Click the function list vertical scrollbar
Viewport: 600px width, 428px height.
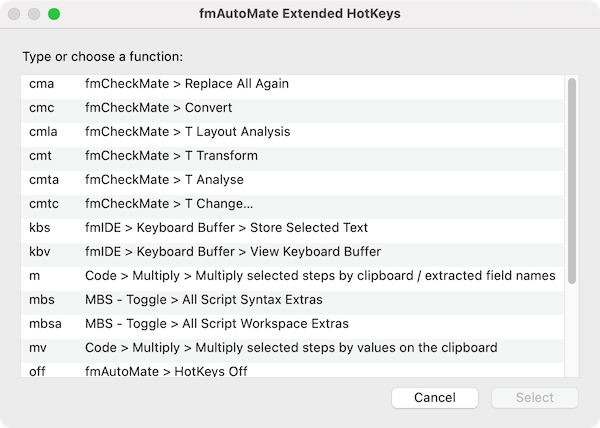coord(572,181)
